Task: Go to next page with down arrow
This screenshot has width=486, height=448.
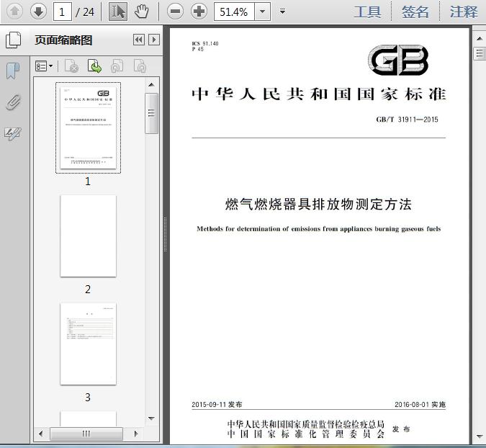Action: pyautogui.click(x=38, y=12)
